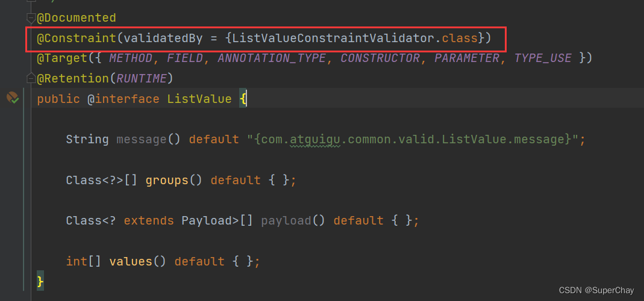644x301 pixels.
Task: Click the @Documented annotation
Action: [x=77, y=18]
